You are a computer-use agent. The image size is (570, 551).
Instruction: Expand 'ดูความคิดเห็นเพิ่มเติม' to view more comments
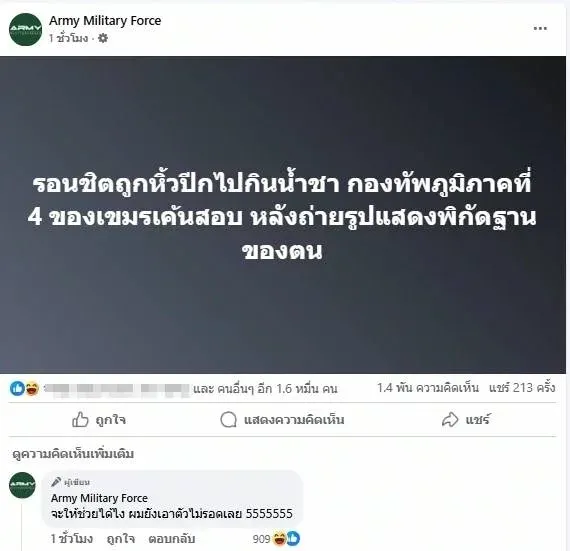tap(73, 454)
